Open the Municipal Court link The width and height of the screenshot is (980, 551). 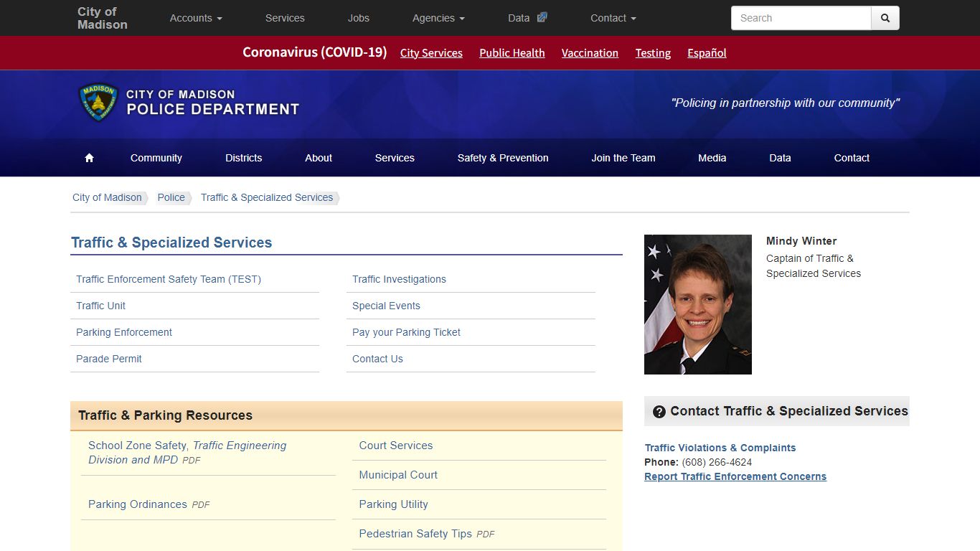click(398, 475)
